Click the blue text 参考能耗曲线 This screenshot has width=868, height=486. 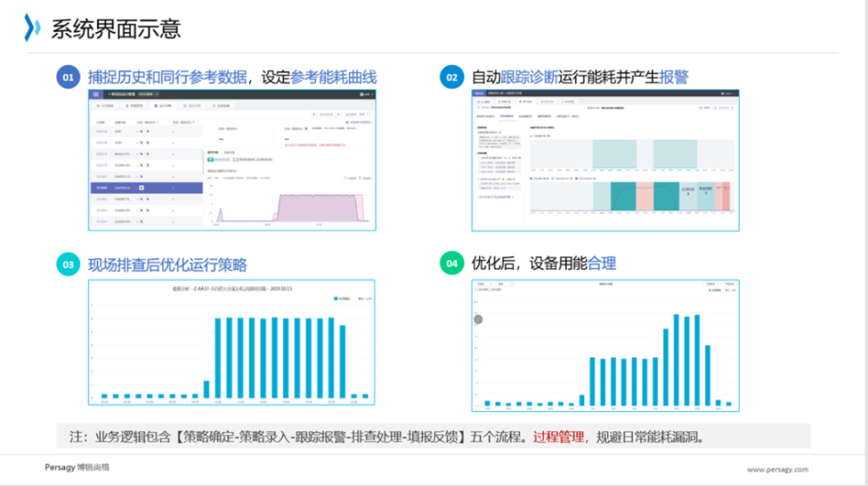333,77
